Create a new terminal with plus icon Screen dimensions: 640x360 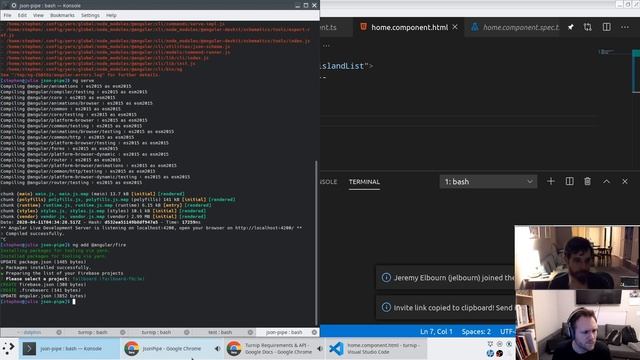pos(551,181)
